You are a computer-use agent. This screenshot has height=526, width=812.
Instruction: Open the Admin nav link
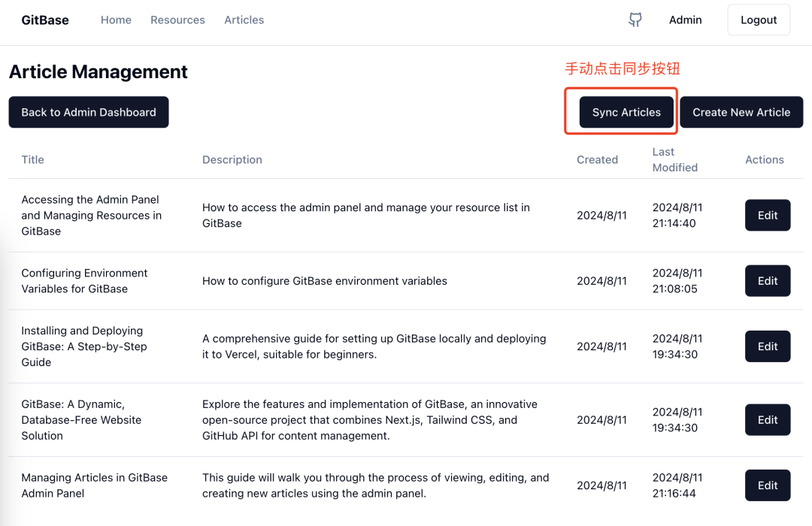pyautogui.click(x=685, y=20)
